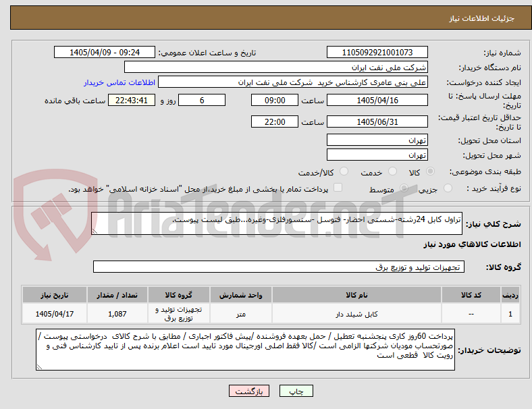
Task: Toggle the اسناد خزانه اسلامی payment checkbox
Action: [x=338, y=188]
